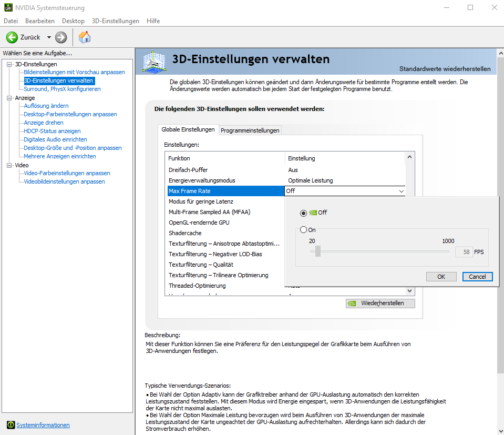Open the home icon in toolbar

85,37
